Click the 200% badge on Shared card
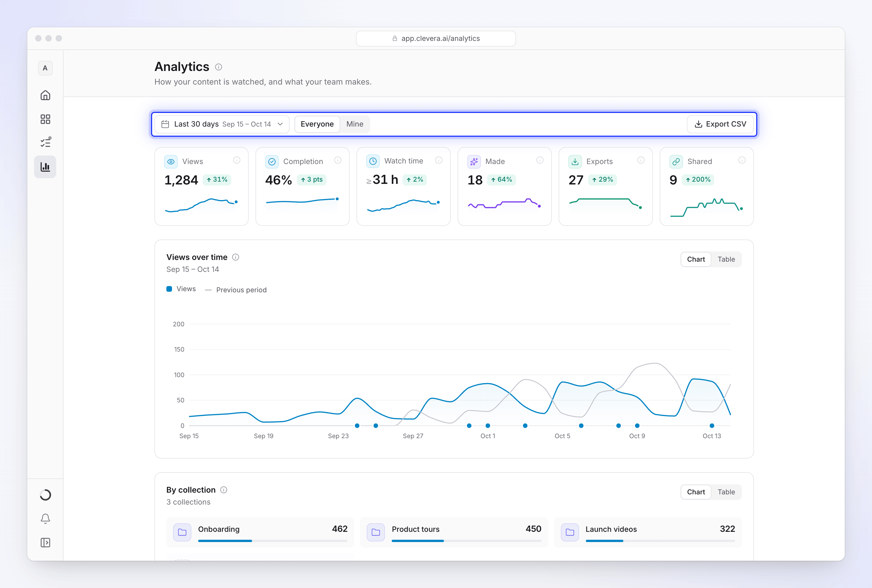This screenshot has width=872, height=588. (x=698, y=180)
